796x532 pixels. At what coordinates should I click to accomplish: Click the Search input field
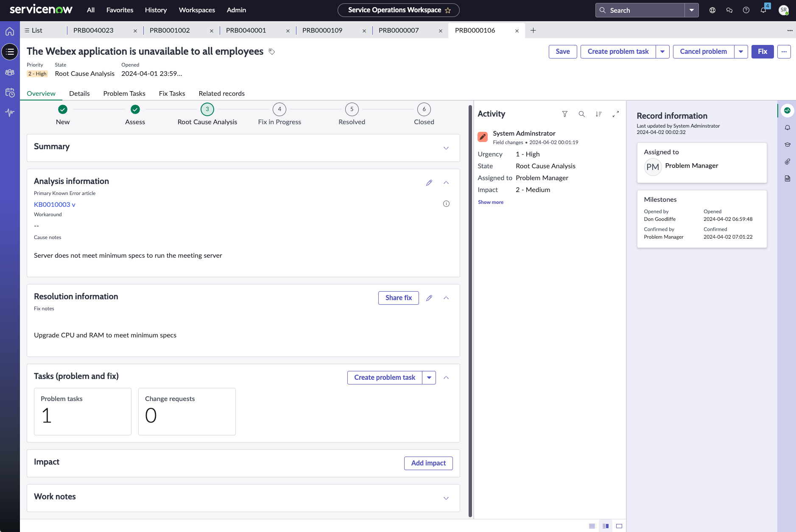point(640,10)
